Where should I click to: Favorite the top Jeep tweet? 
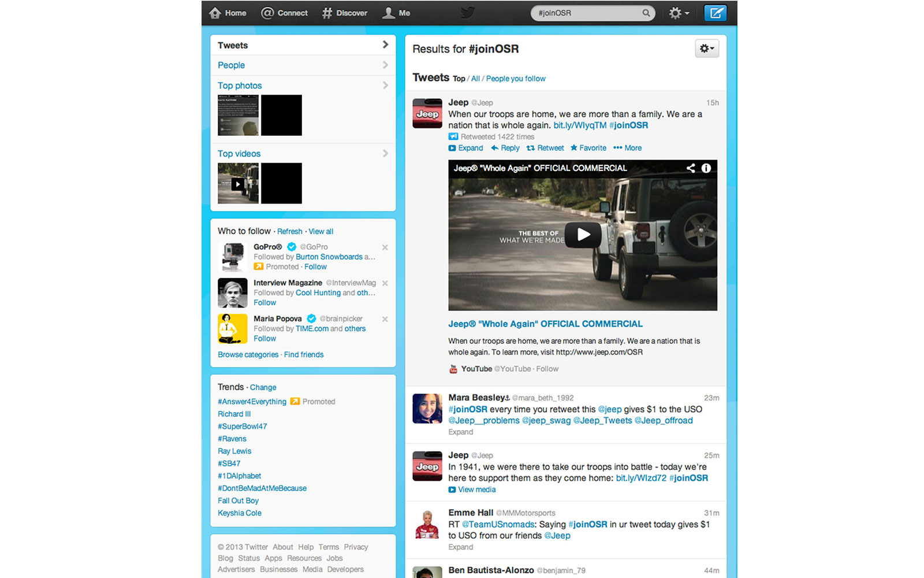coord(588,148)
